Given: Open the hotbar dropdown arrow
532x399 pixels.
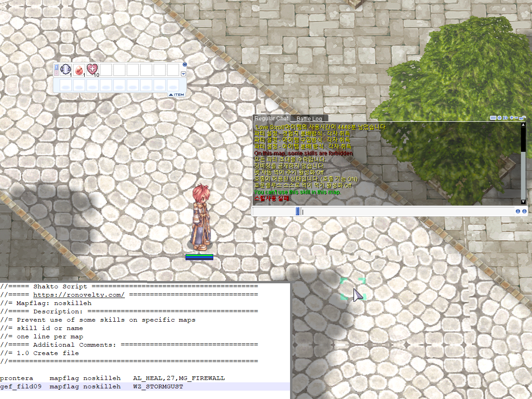Looking at the screenshot, I should [183, 74].
